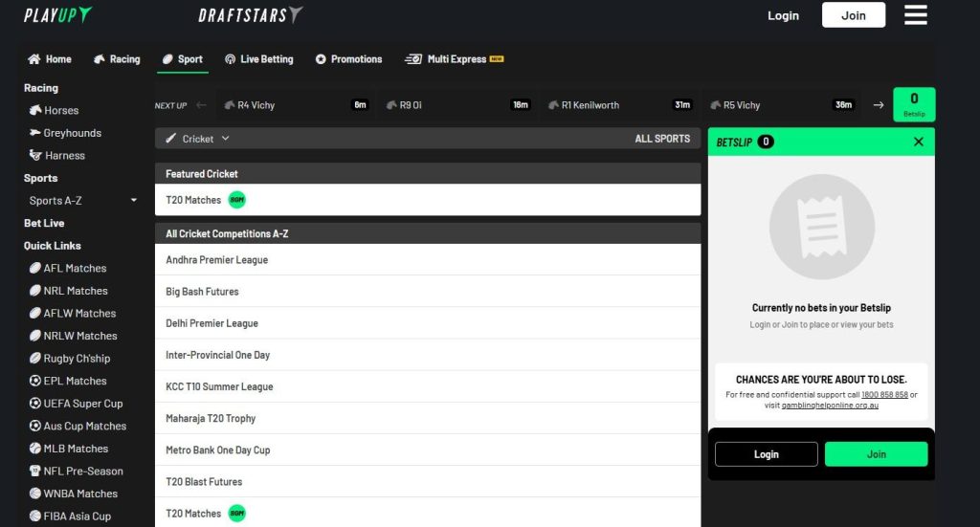The height and width of the screenshot is (527, 980).
Task: Call the 1800 858 858 support link
Action: tap(884, 395)
